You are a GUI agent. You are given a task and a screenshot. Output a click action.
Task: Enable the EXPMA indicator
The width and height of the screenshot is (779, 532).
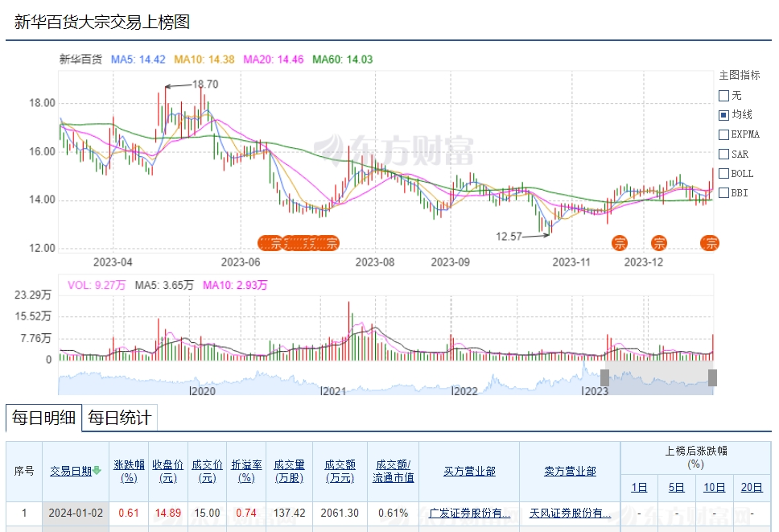(x=723, y=134)
